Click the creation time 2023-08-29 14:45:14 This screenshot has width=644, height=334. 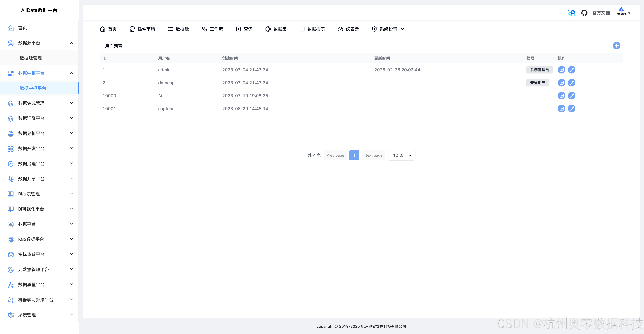click(245, 108)
